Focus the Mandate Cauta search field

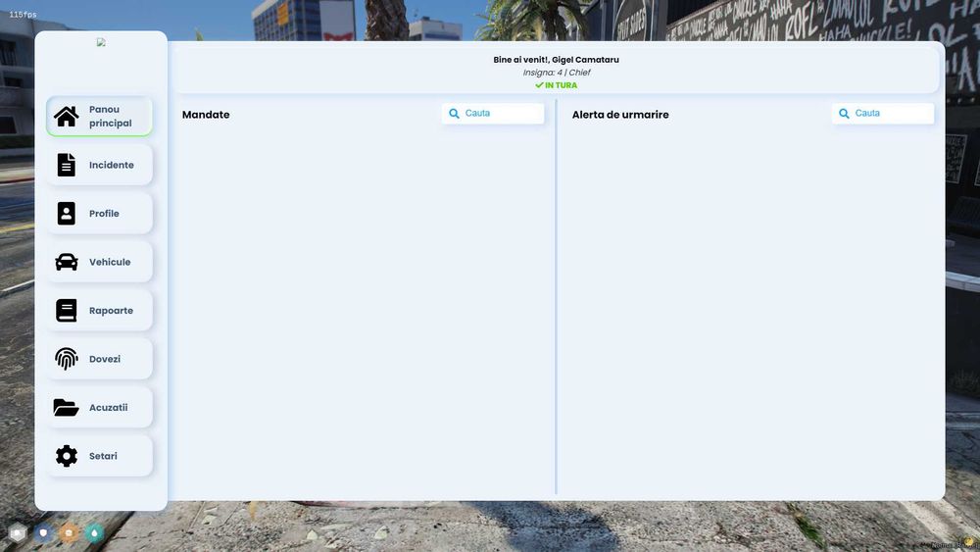493,113
